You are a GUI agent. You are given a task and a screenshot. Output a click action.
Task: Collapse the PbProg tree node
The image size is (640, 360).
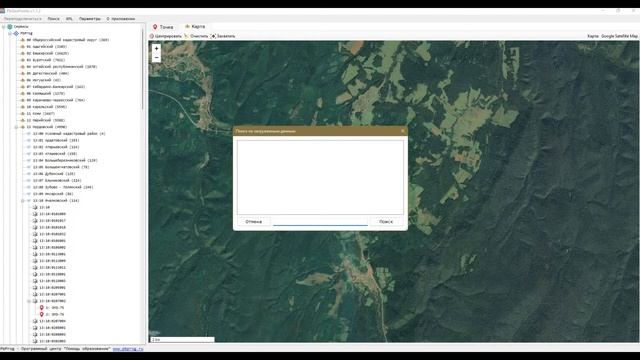(10, 33)
